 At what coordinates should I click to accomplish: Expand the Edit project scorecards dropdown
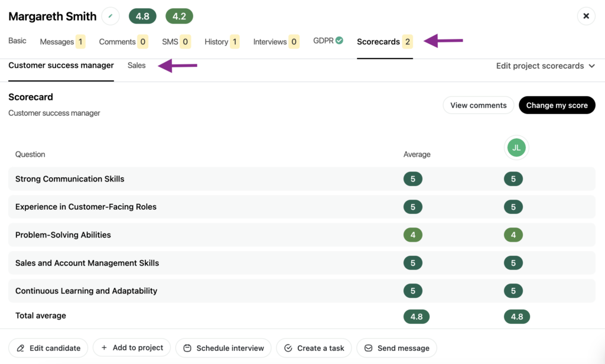point(544,66)
